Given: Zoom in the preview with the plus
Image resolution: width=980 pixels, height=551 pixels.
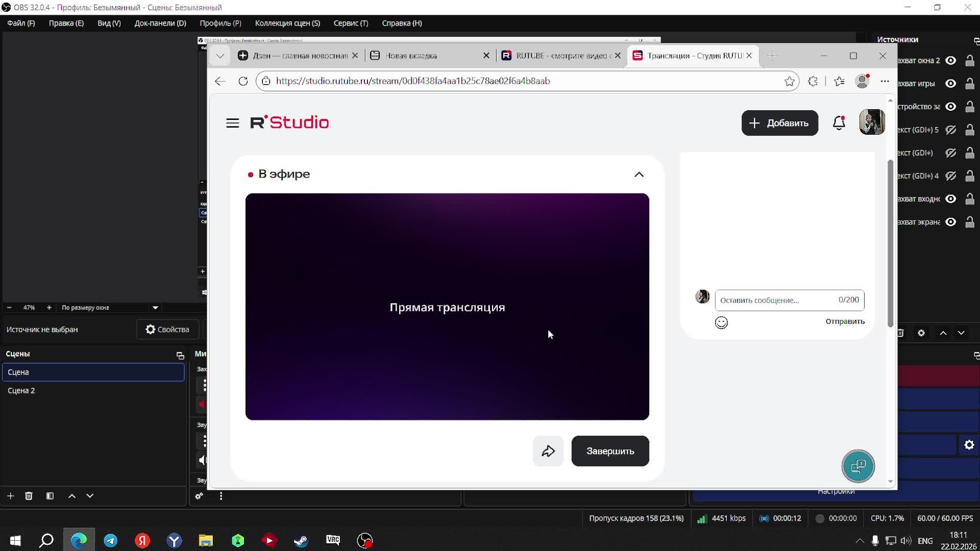Looking at the screenshot, I should point(49,308).
